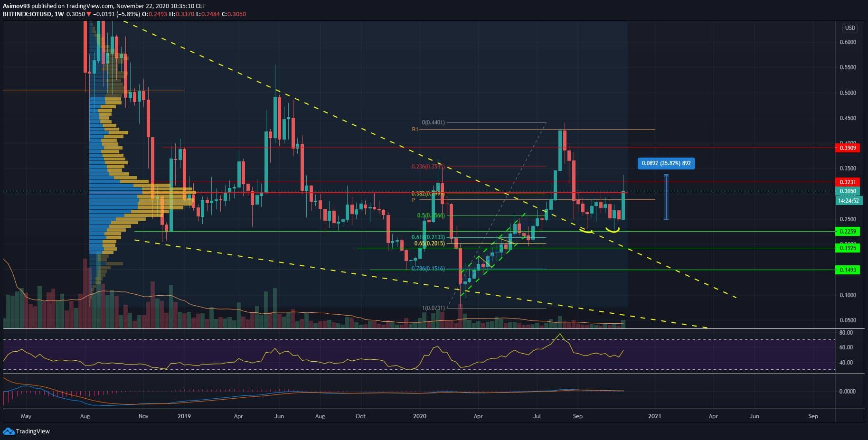The width and height of the screenshot is (868, 440).
Task: Click the green 0.2259 support price label
Action: (847, 232)
